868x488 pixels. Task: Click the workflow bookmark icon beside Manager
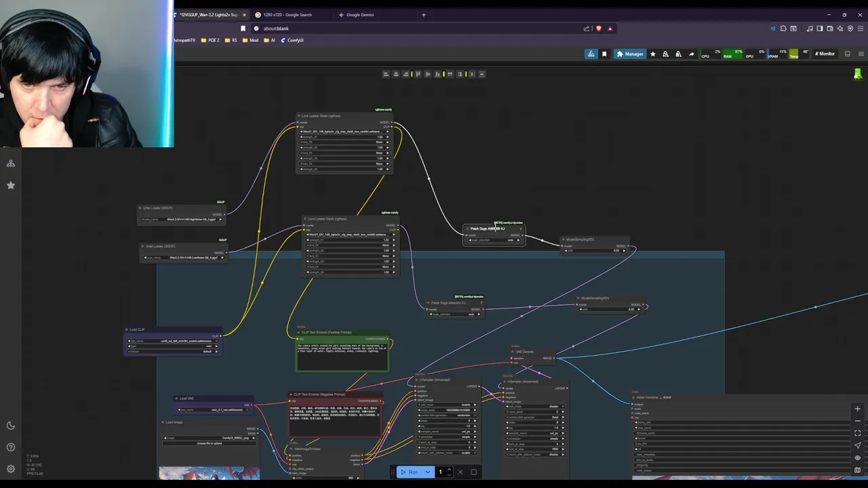coord(604,54)
